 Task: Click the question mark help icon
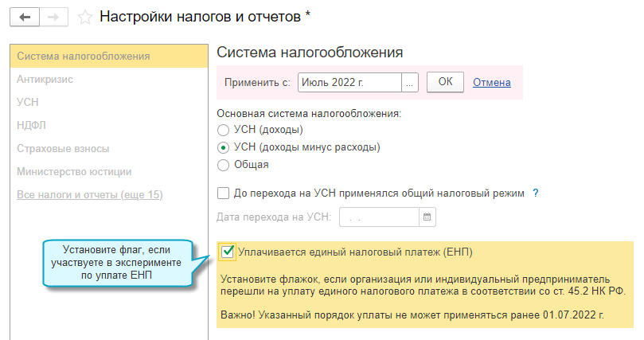(x=536, y=193)
